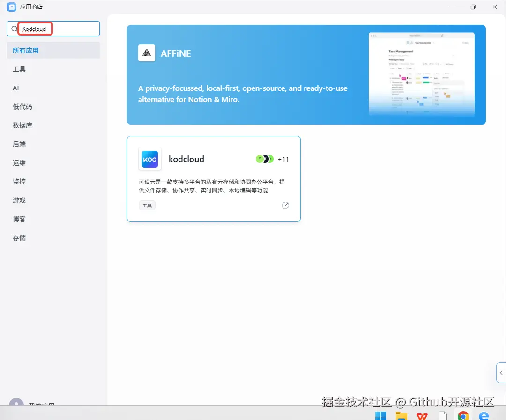Click the +11 contributors count
The height and width of the screenshot is (420, 506).
pyautogui.click(x=283, y=159)
